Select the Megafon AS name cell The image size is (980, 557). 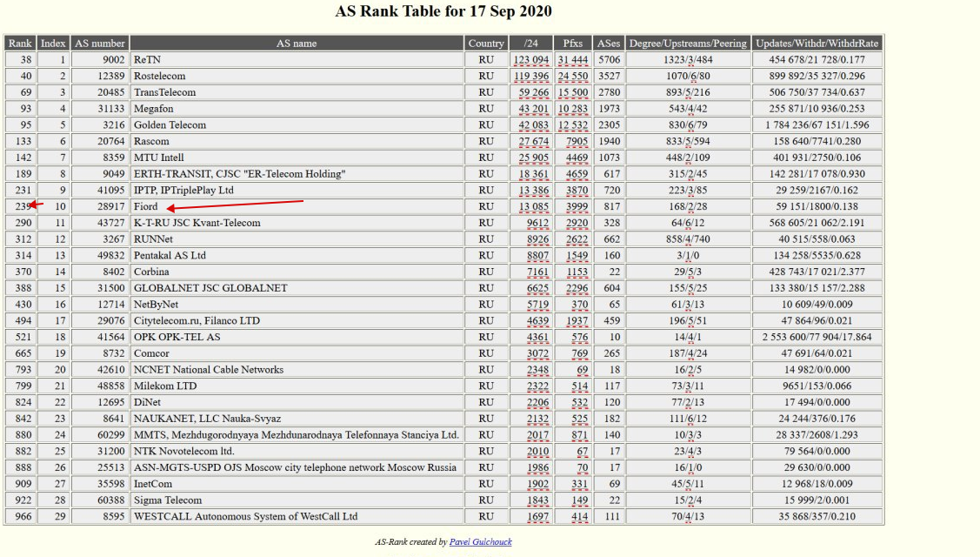tap(297, 108)
